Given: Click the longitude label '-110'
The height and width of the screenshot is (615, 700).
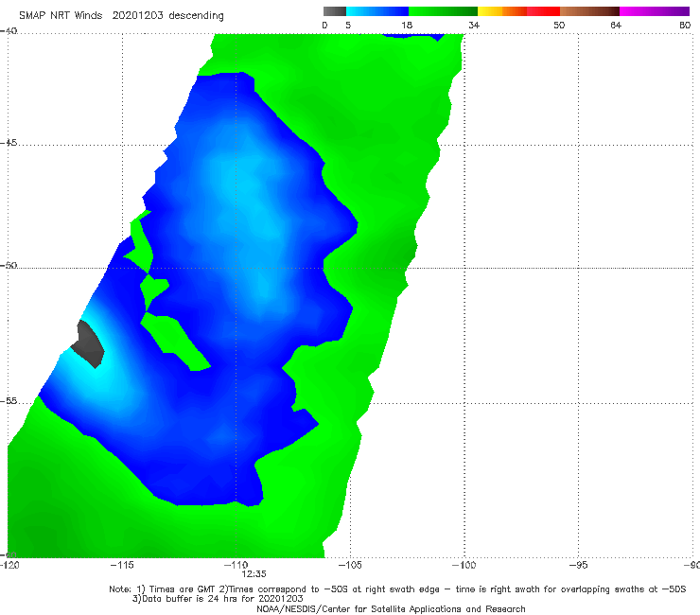Looking at the screenshot, I should click(x=236, y=565).
